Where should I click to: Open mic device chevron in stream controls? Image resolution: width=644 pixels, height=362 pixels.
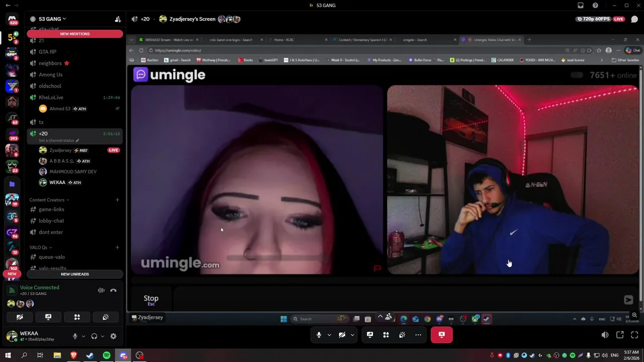pyautogui.click(x=330, y=335)
